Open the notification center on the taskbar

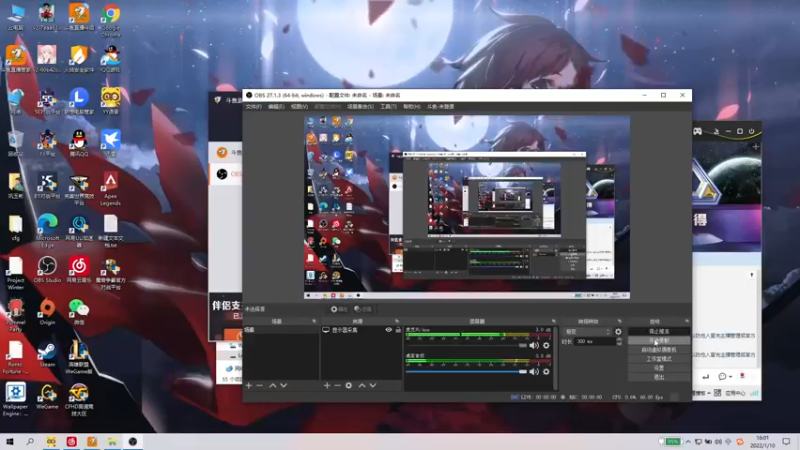click(786, 442)
